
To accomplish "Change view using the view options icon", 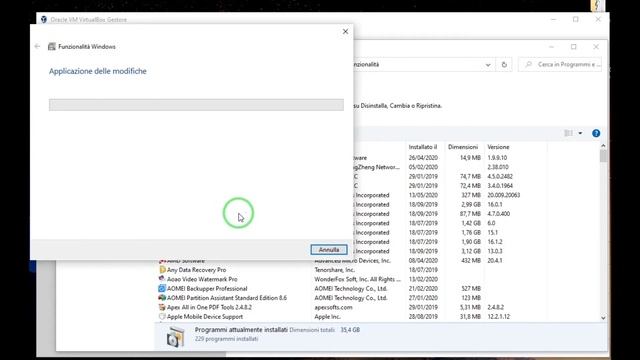I will pyautogui.click(x=568, y=133).
